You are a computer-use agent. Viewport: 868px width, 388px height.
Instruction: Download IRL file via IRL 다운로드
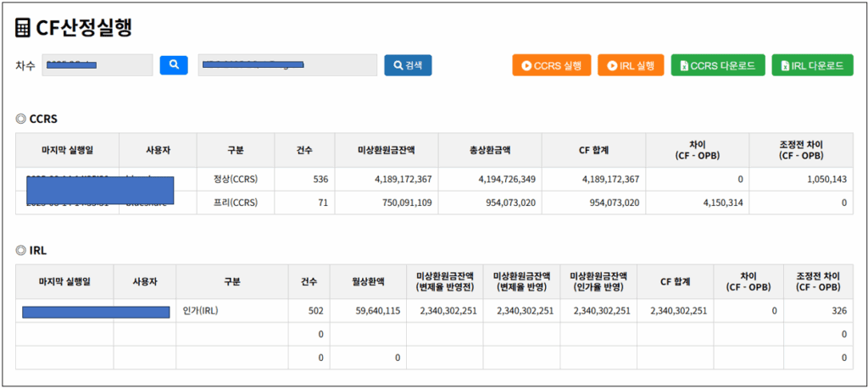812,65
